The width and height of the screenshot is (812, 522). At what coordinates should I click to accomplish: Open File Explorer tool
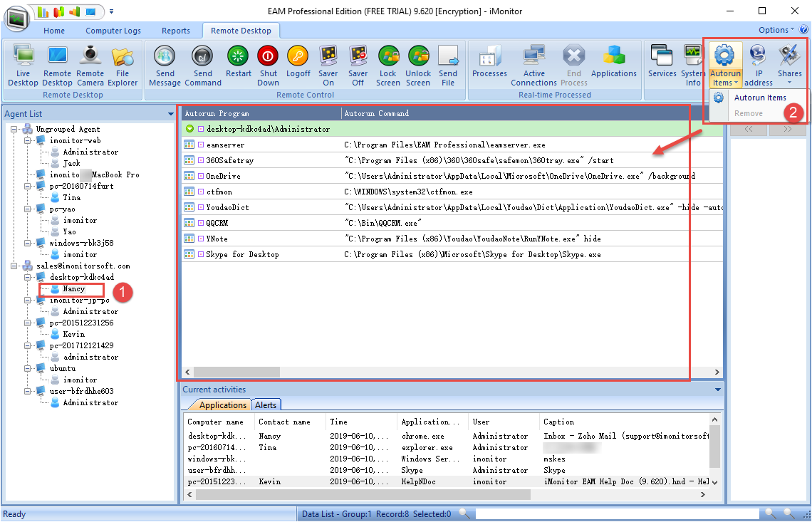pyautogui.click(x=123, y=66)
